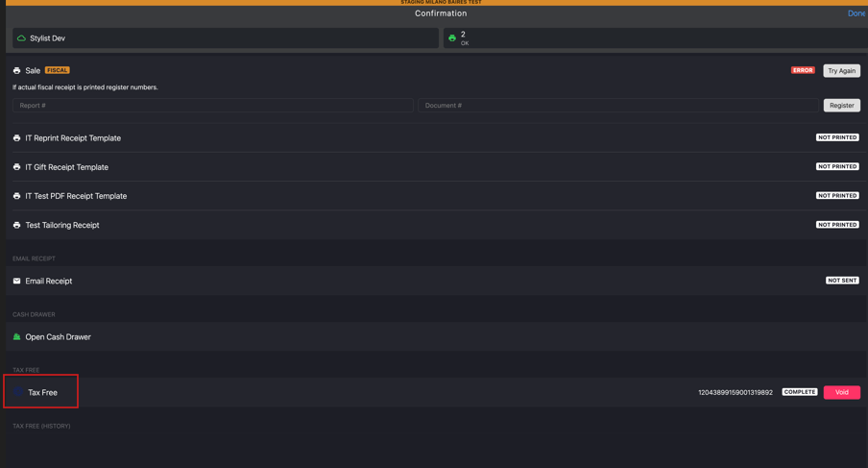Click the printer icon for IT Test PDF Receipt
The image size is (868, 468).
16,196
